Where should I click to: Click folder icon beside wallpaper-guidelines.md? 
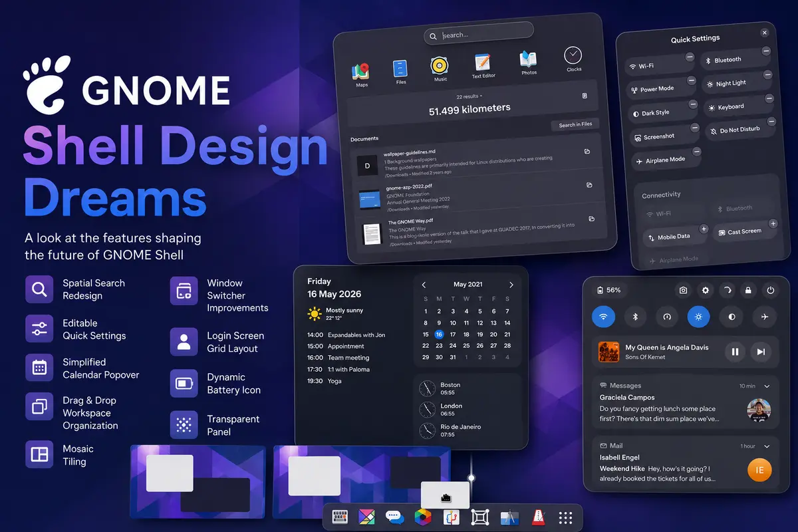pos(587,152)
